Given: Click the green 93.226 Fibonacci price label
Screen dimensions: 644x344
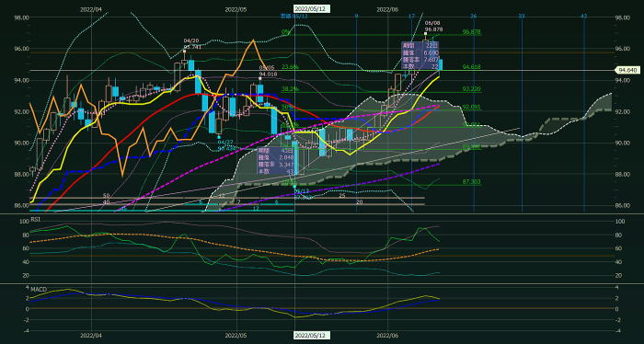Looking at the screenshot, I should [471, 88].
